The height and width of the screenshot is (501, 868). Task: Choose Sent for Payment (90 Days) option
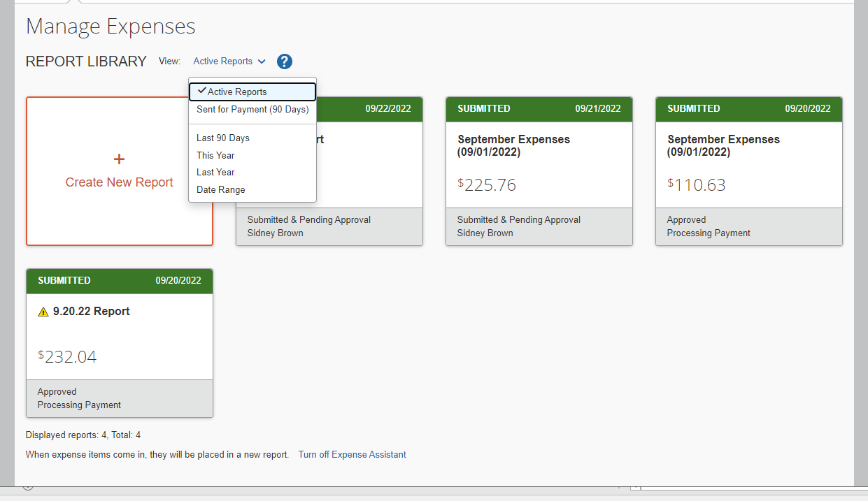click(252, 110)
